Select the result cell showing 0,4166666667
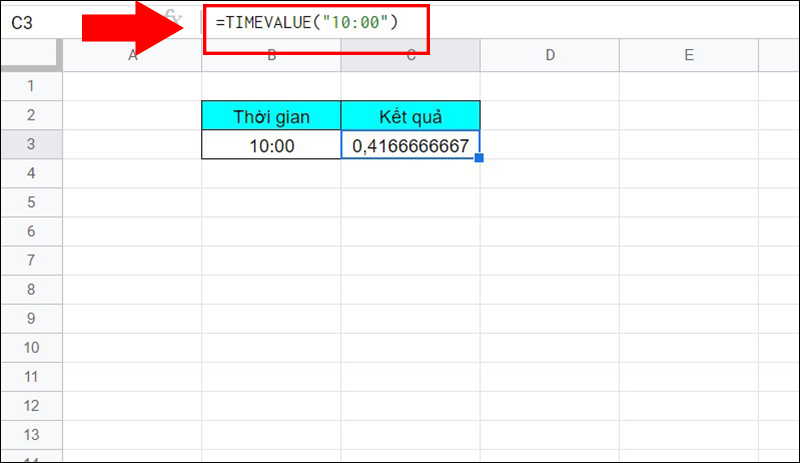This screenshot has height=463, width=800. [x=410, y=145]
